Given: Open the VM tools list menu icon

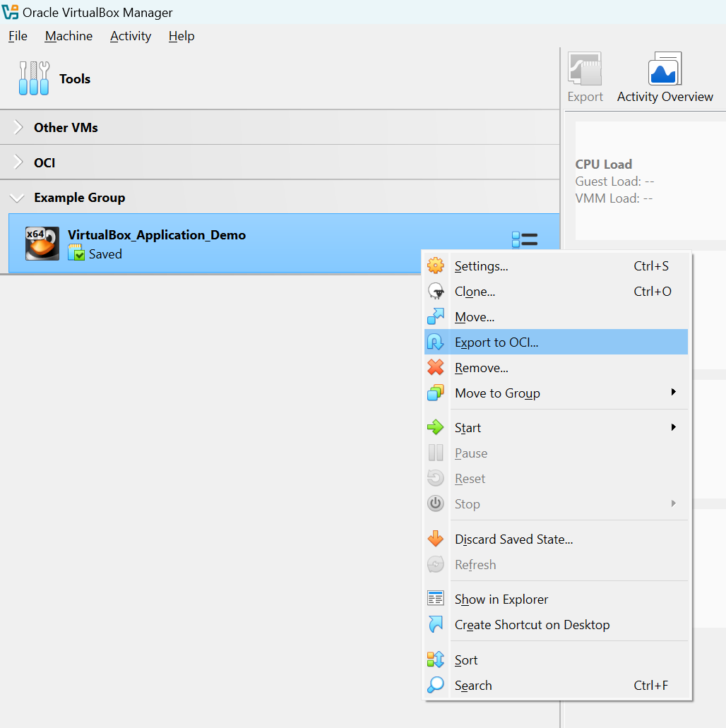Looking at the screenshot, I should (x=525, y=239).
